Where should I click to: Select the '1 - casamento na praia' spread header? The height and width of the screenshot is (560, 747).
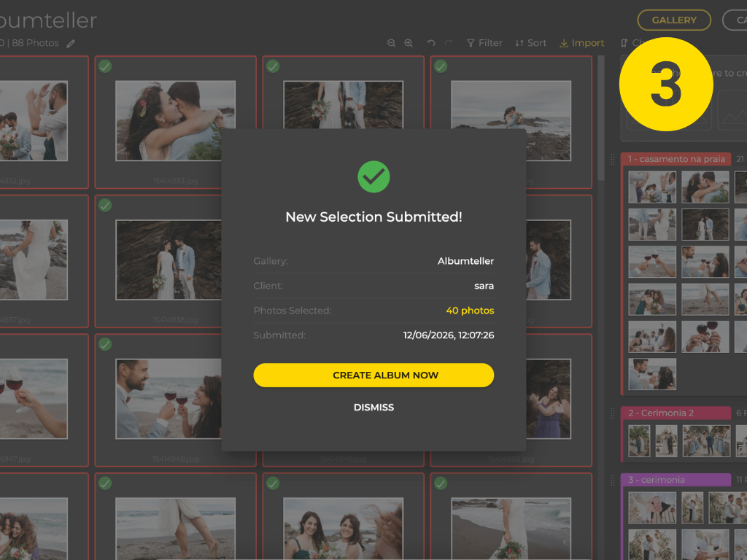pos(676,159)
